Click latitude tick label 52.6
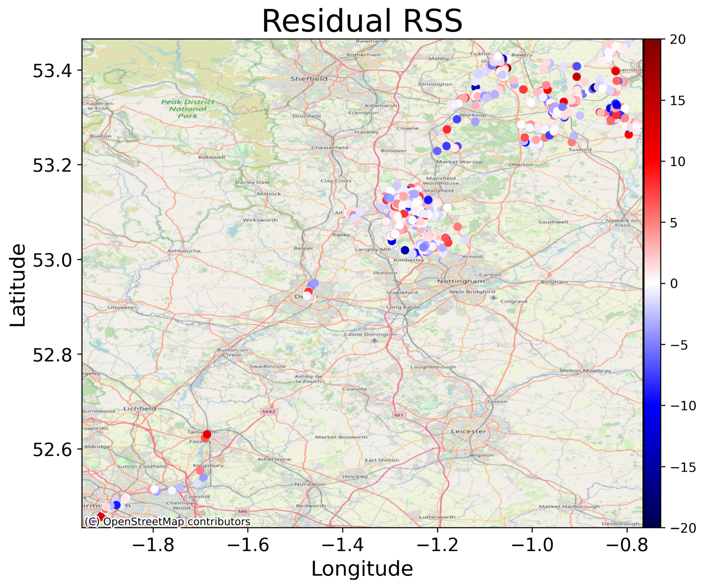 coord(52,450)
